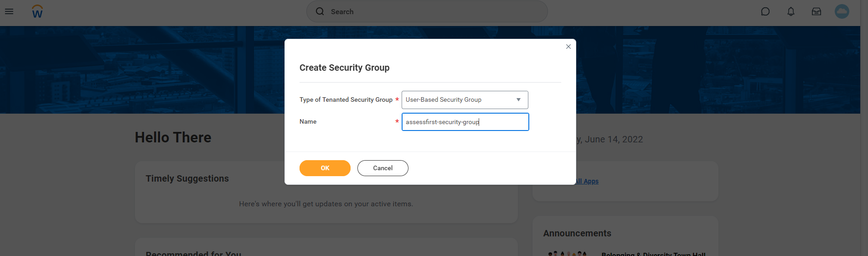Open the hamburger global navigation menu

click(9, 11)
